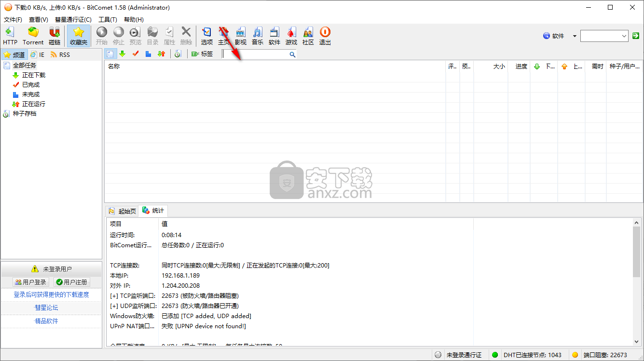Screen dimensions: 644x361
Task: Select 未完成 in the task tree
Action: click(31, 94)
